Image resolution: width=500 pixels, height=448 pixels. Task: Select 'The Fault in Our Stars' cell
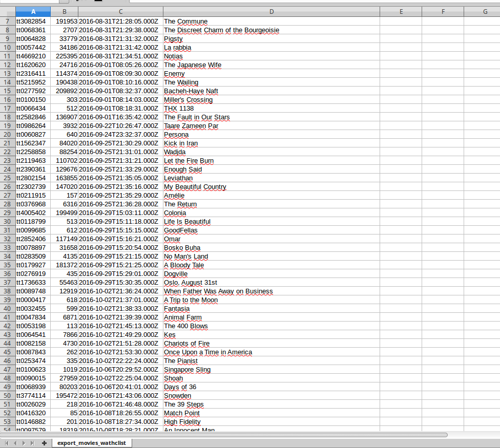click(272, 117)
